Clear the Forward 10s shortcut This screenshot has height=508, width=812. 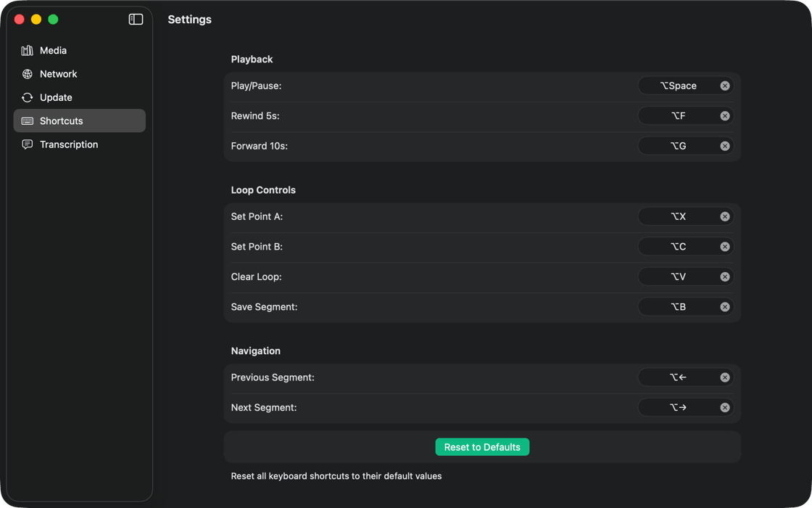[x=724, y=146]
